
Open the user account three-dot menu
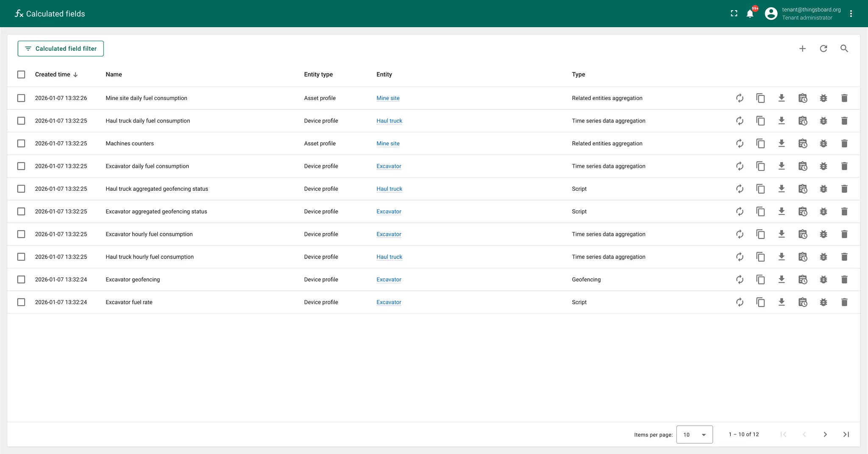coord(851,14)
